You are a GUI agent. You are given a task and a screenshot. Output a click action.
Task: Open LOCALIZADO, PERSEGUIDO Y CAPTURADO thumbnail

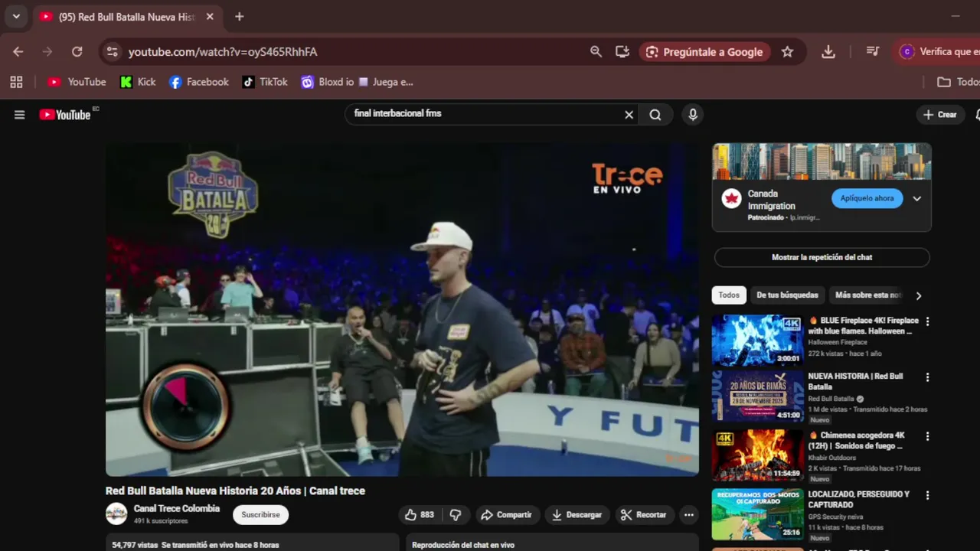(x=758, y=514)
